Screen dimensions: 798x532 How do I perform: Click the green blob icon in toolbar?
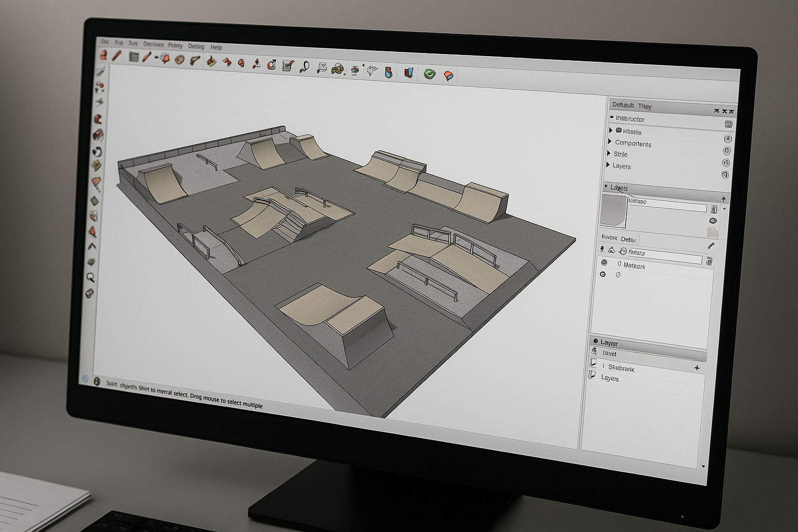coord(429,74)
